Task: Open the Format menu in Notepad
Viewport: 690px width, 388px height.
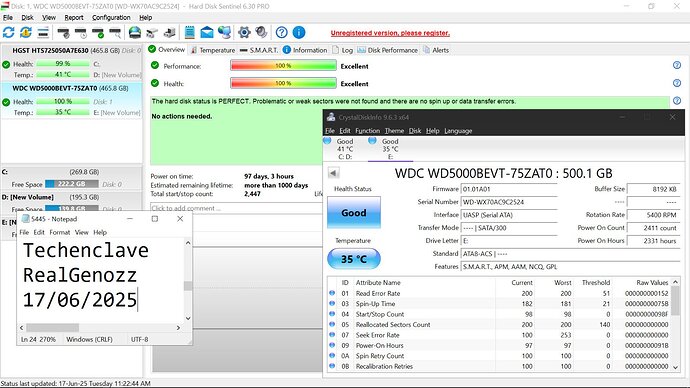Action: tap(59, 232)
